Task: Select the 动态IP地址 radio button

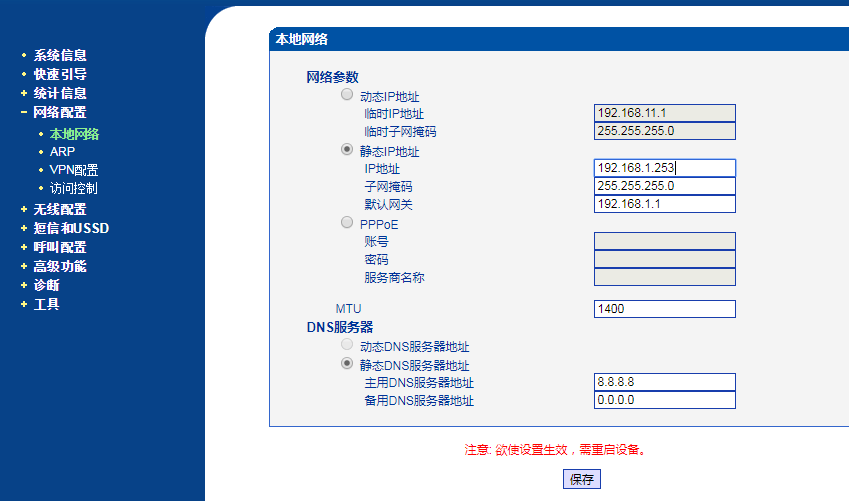Action: (347, 95)
